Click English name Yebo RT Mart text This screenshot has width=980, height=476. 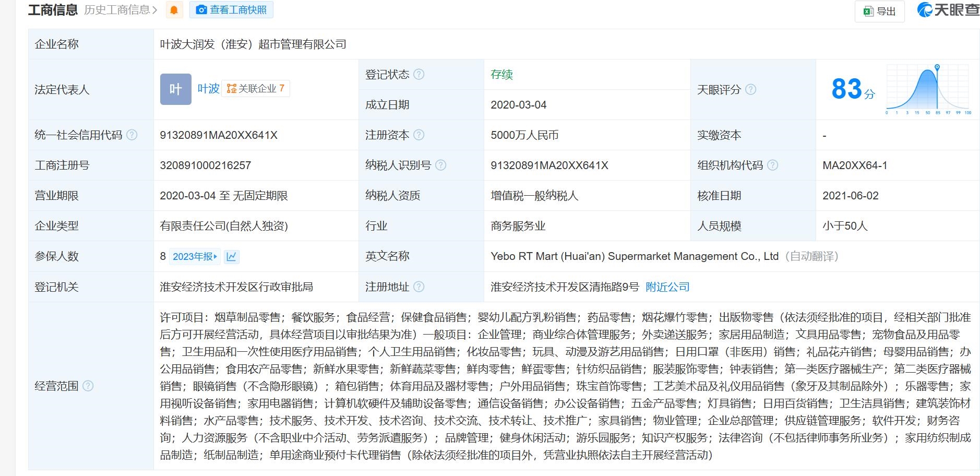click(635, 256)
